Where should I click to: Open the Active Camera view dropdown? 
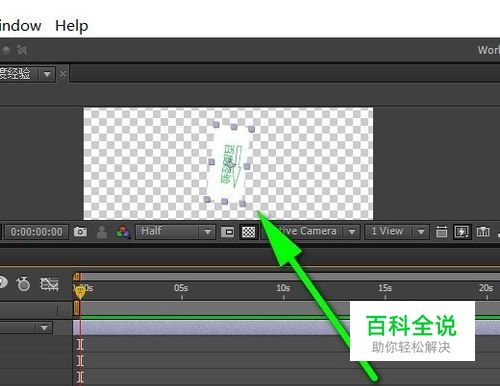pyautogui.click(x=311, y=232)
